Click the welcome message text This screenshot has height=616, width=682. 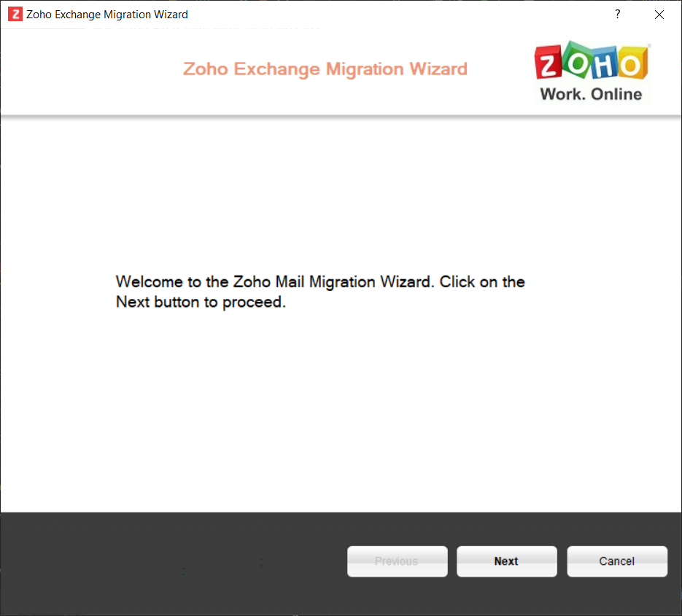[320, 292]
